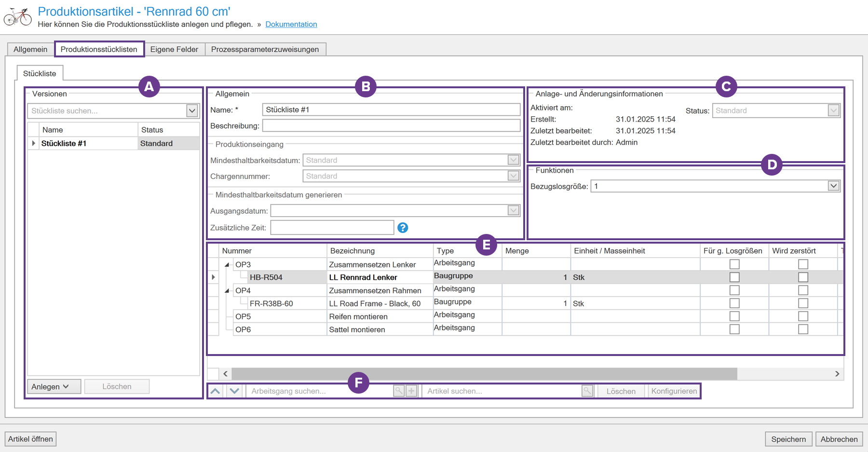868x452 pixels.
Task: Check 'Wird zerstört' for FR-R38B-60 row
Action: [803, 303]
